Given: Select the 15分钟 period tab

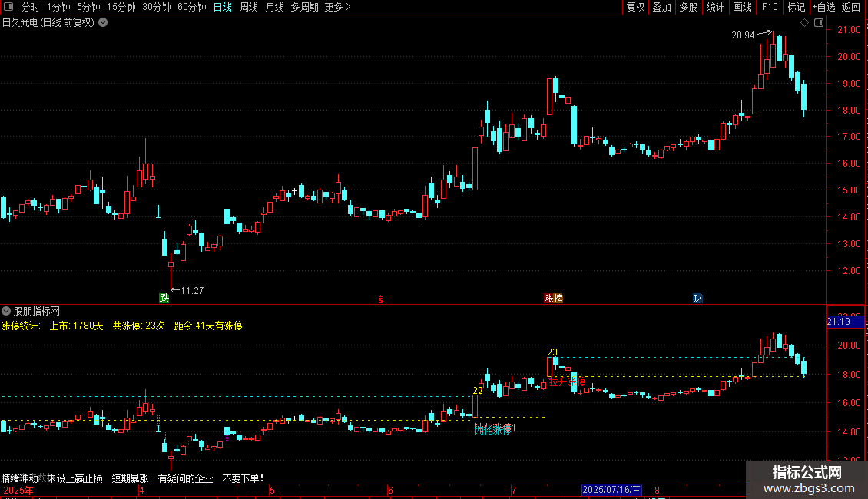Looking at the screenshot, I should pos(121,7).
